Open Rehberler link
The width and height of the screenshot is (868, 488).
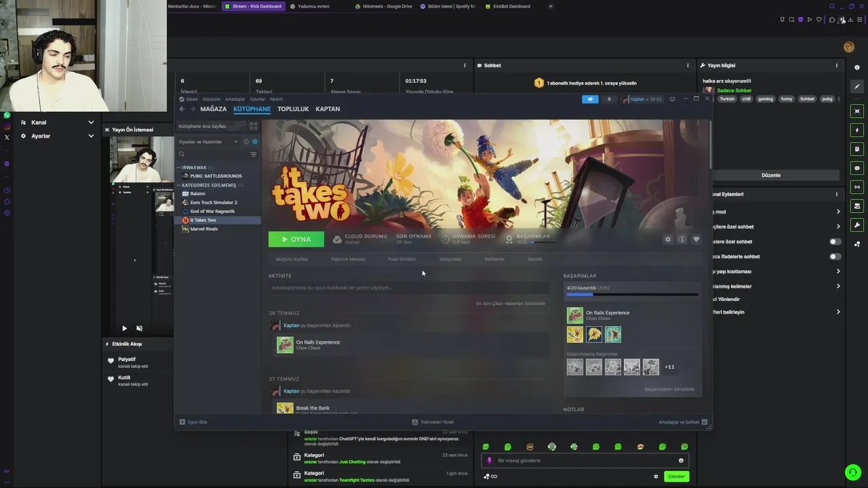click(x=494, y=259)
